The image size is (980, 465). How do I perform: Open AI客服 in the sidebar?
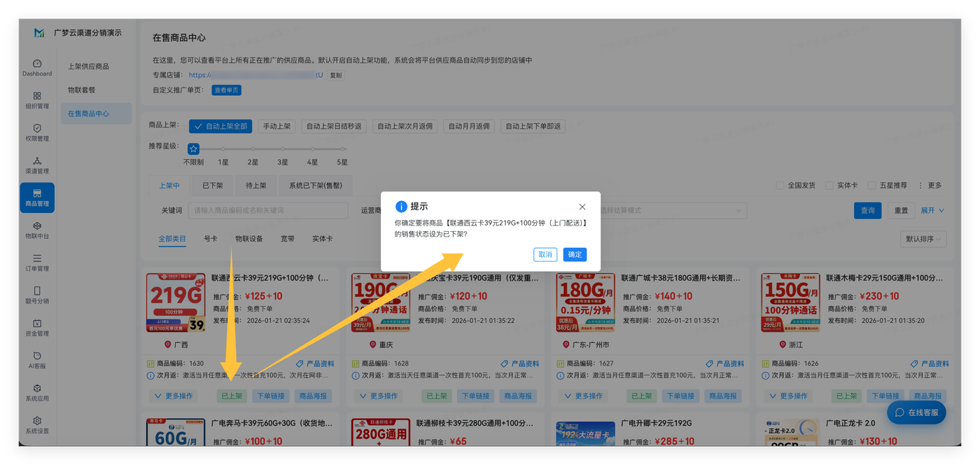coord(37,360)
